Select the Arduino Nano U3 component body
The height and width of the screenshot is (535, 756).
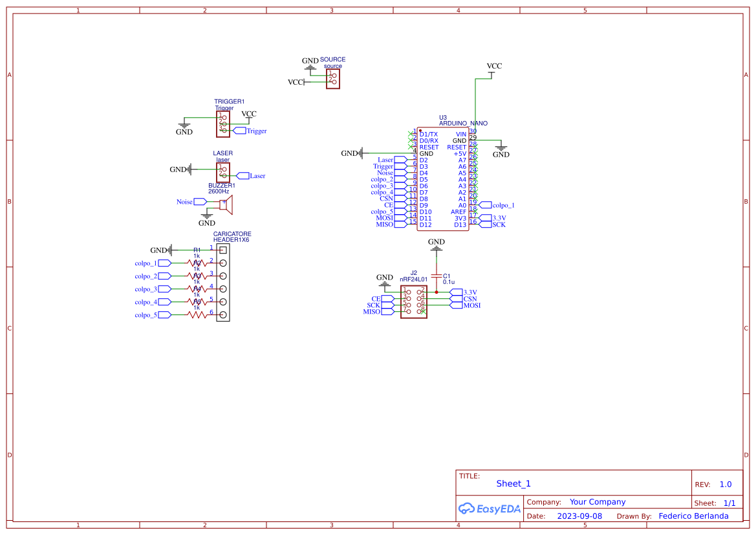pyautogui.click(x=442, y=179)
